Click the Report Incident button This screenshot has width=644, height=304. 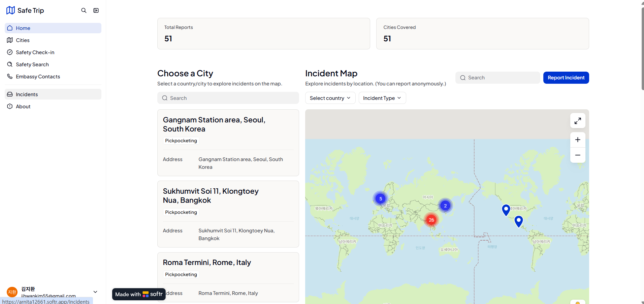coord(566,78)
